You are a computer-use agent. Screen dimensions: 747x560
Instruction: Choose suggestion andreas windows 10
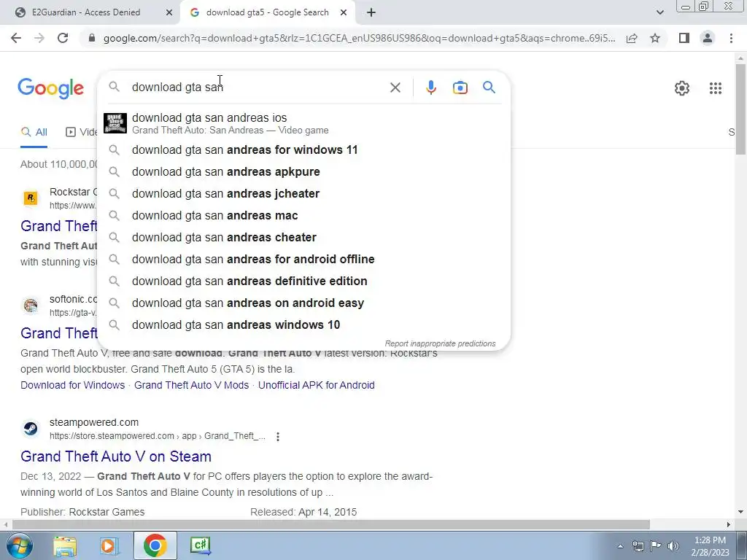pyautogui.click(x=303, y=324)
